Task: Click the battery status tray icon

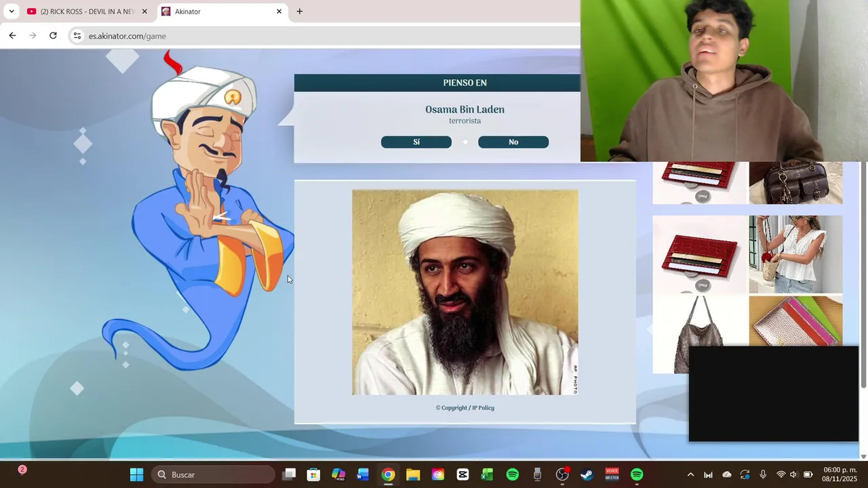Action: (x=808, y=474)
